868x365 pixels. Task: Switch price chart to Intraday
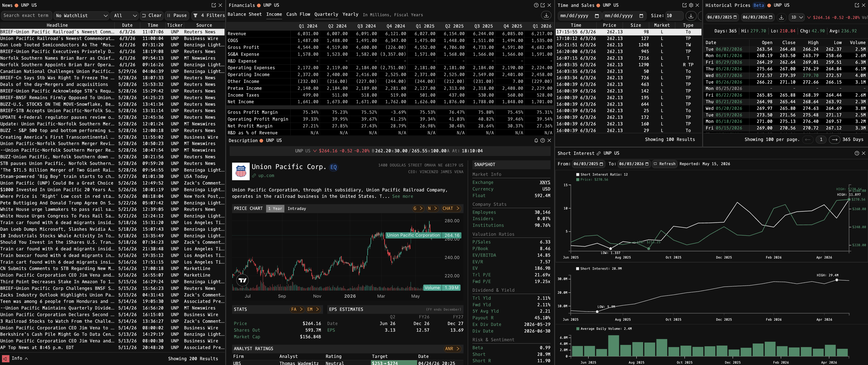pos(296,209)
